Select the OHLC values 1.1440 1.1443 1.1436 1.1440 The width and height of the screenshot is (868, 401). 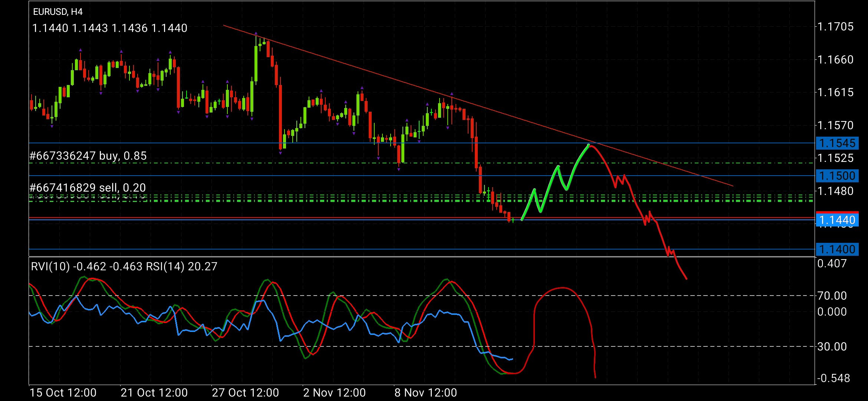pos(110,28)
